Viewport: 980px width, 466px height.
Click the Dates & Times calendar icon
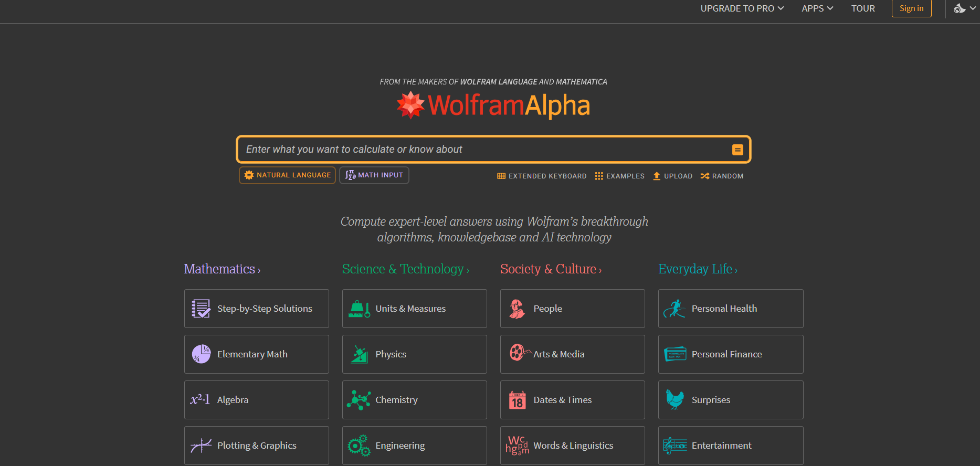tap(517, 400)
